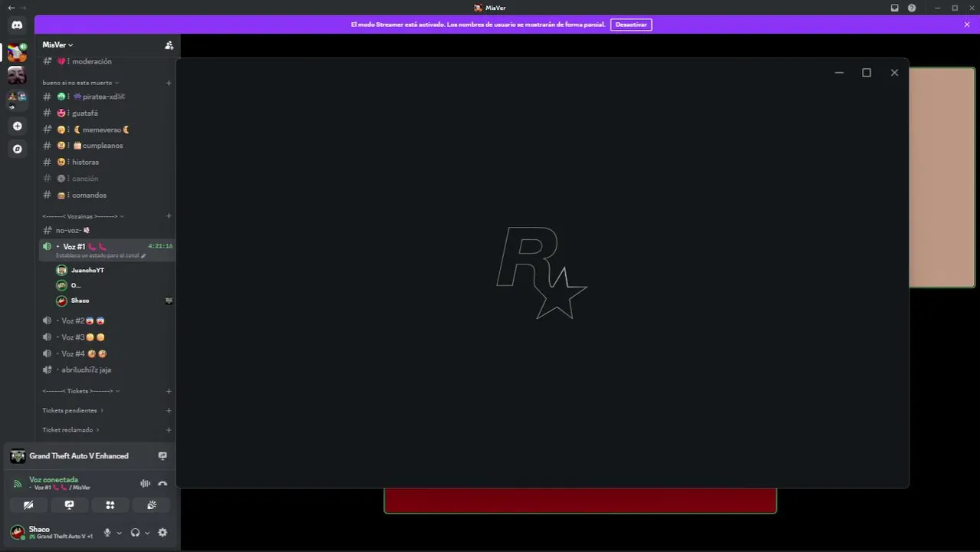Select the MisVer server icon in server list
The height and width of the screenshot is (552, 980).
click(x=17, y=52)
